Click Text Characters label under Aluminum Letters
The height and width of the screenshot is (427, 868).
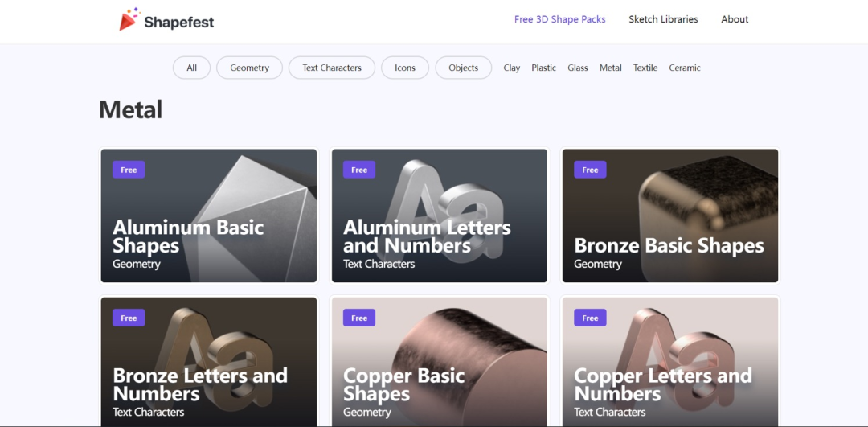click(x=379, y=264)
